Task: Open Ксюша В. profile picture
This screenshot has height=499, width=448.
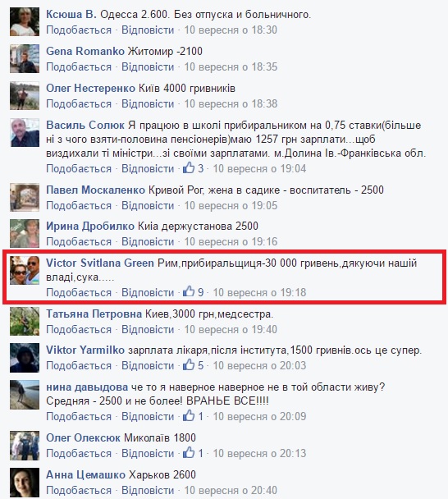Action: pyautogui.click(x=25, y=22)
